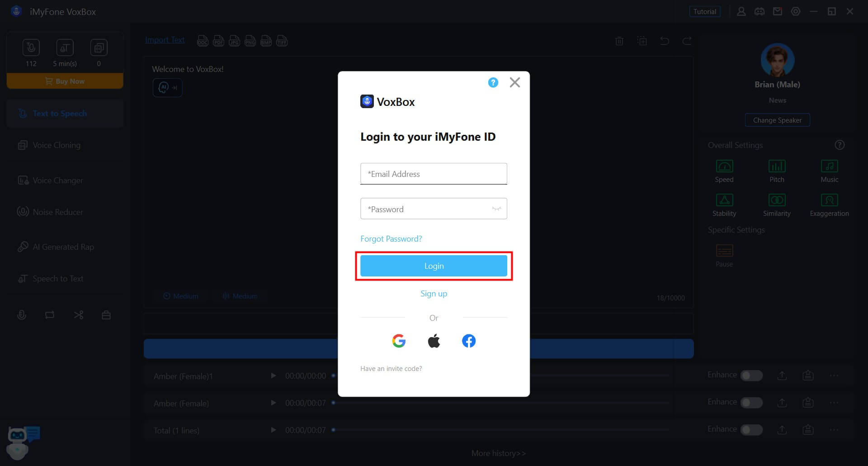Toggle Enhance for Total (1 lines) row
The width and height of the screenshot is (868, 466).
pyautogui.click(x=751, y=430)
